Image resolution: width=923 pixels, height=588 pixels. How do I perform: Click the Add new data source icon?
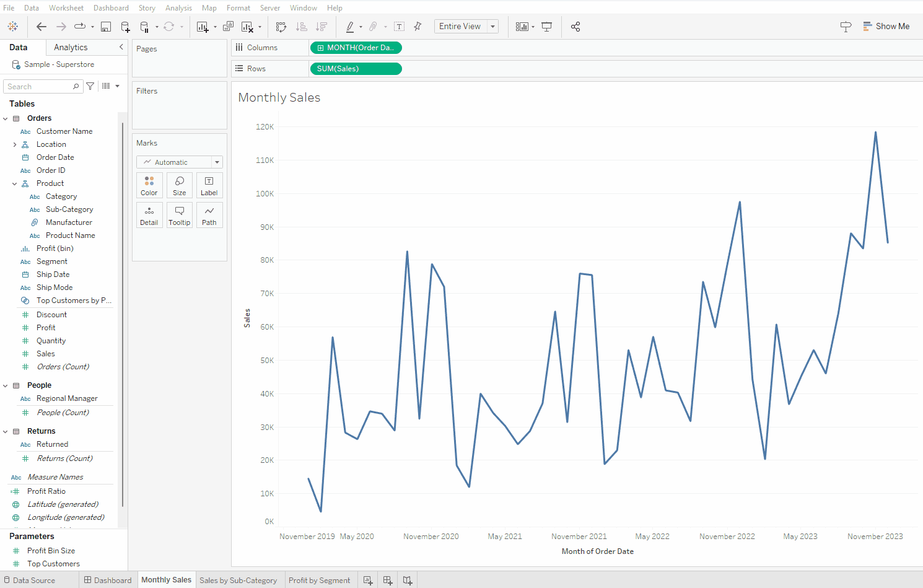click(125, 27)
